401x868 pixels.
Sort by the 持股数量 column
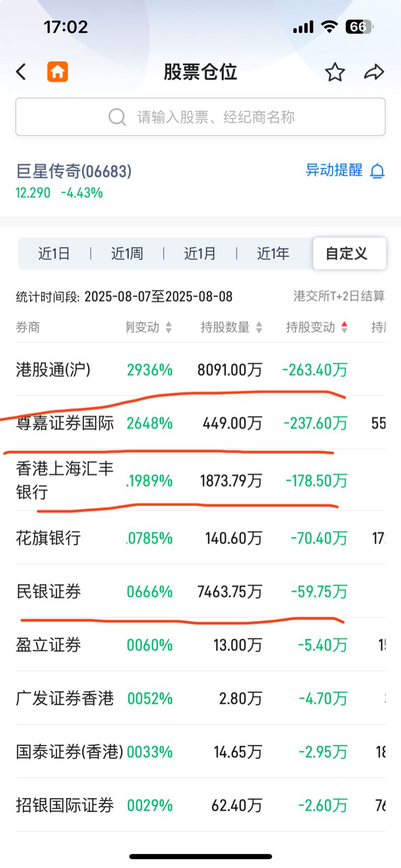231,327
